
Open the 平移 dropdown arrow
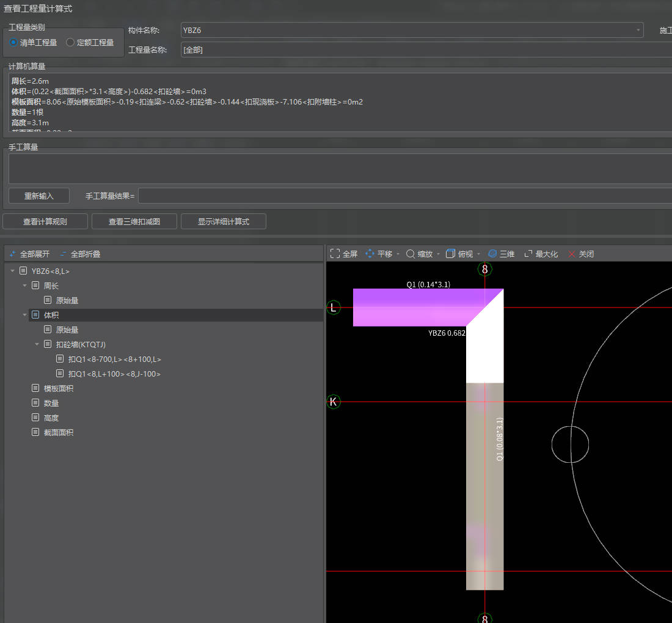coord(398,254)
